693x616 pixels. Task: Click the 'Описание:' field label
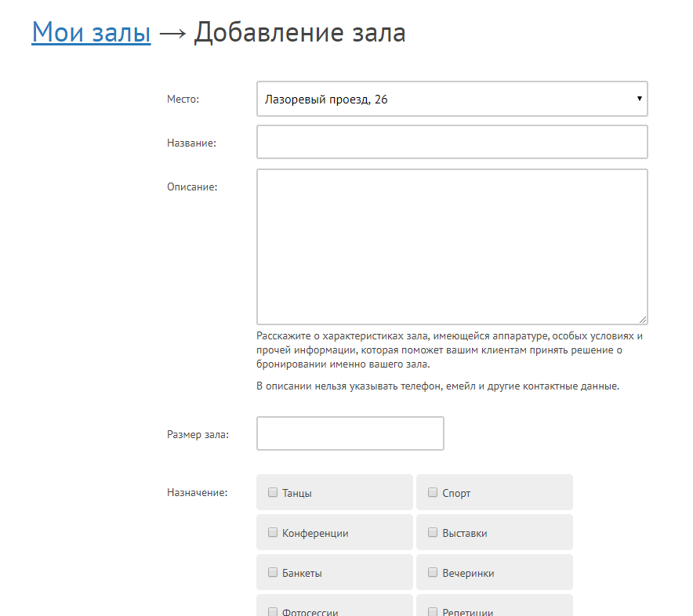click(x=192, y=187)
